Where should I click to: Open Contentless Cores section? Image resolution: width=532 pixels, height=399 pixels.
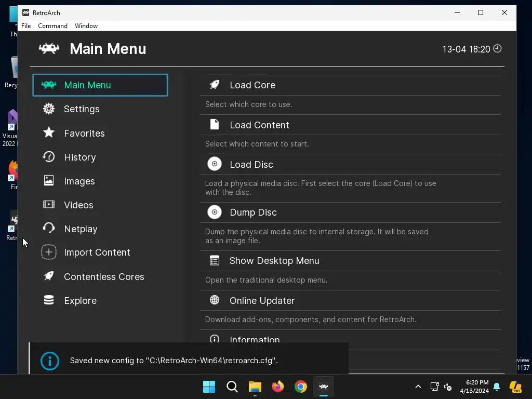(100, 276)
